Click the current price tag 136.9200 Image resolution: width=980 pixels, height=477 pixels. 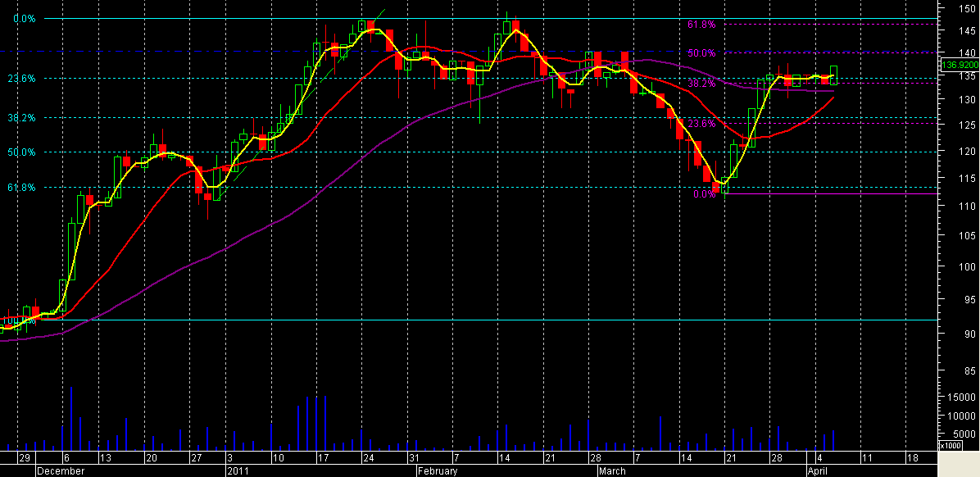(x=960, y=65)
